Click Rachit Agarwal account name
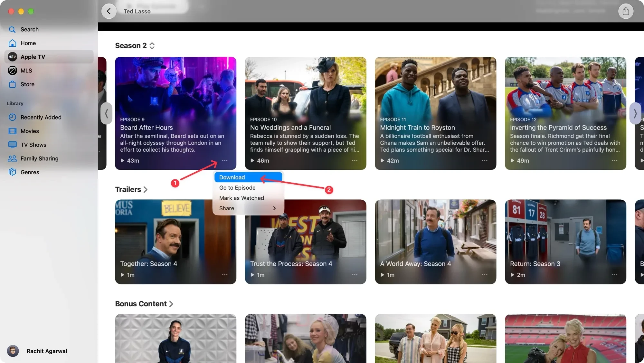The height and width of the screenshot is (363, 644). pos(47,351)
